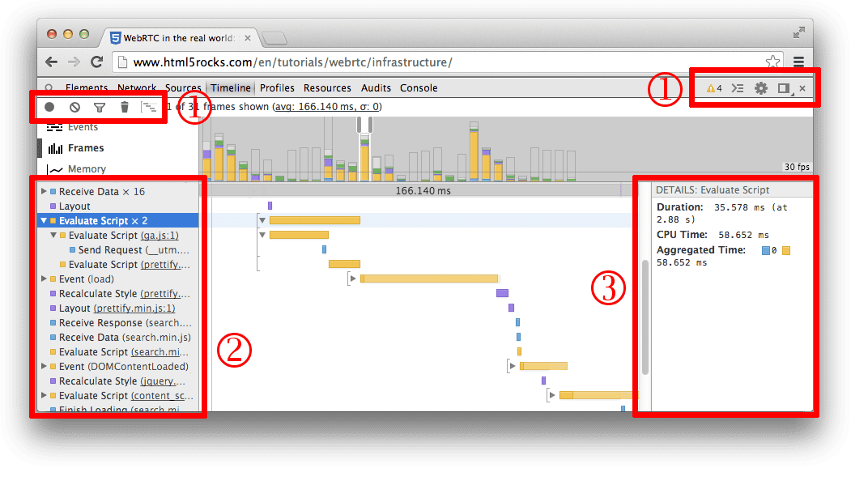Expand the Event (load) record

click(x=44, y=279)
